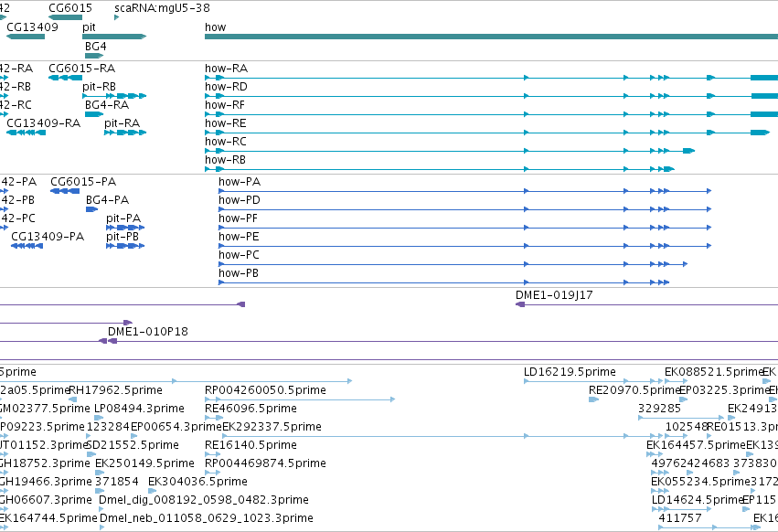Select the how-PC protein feature

453,264
